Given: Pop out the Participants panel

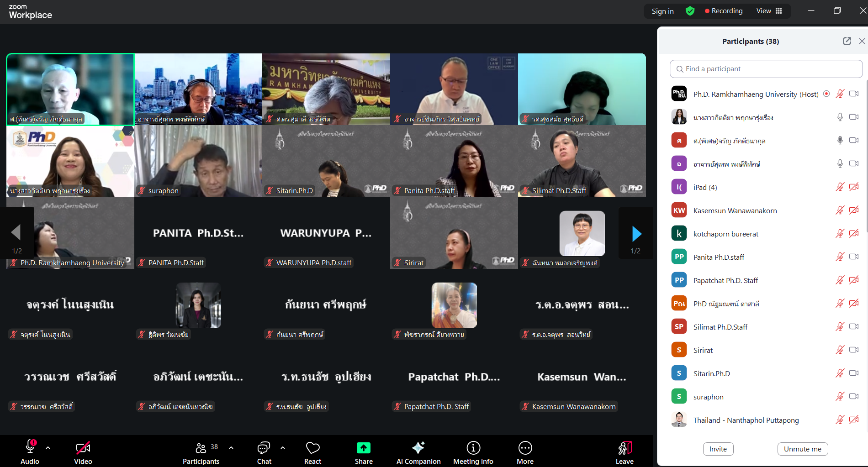Looking at the screenshot, I should point(847,41).
